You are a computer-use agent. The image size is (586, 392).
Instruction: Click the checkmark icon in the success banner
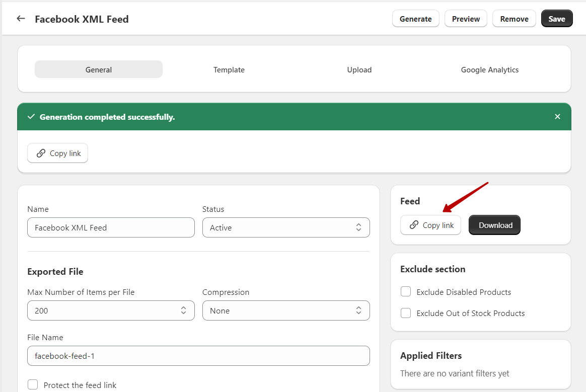[x=31, y=117]
